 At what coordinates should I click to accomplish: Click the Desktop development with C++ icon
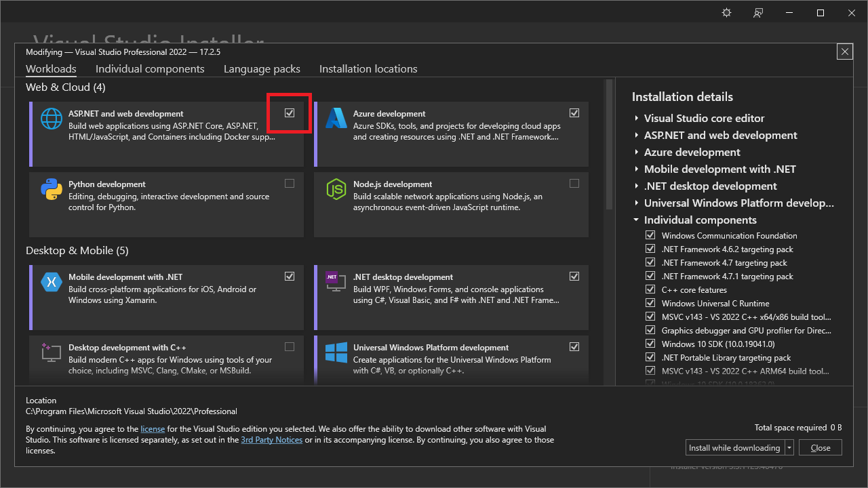point(52,352)
